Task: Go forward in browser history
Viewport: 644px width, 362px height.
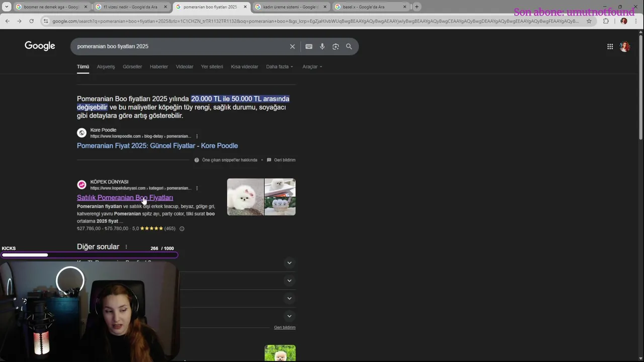Action: (x=19, y=21)
